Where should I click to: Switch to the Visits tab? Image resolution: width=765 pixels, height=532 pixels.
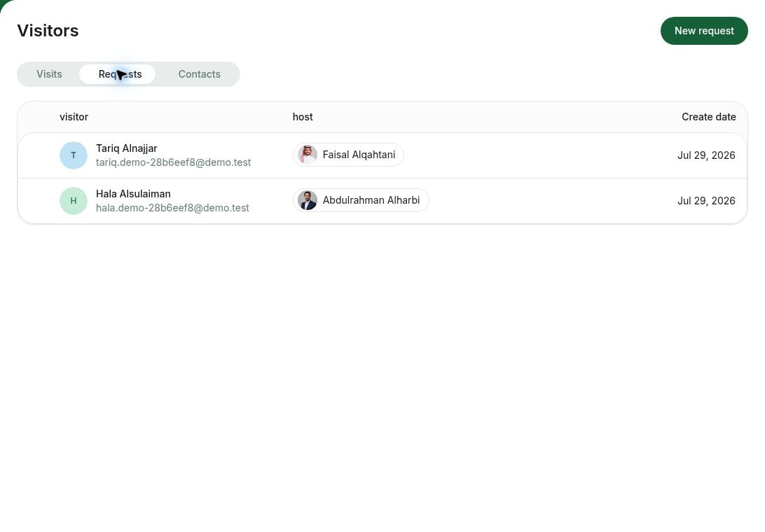point(49,74)
